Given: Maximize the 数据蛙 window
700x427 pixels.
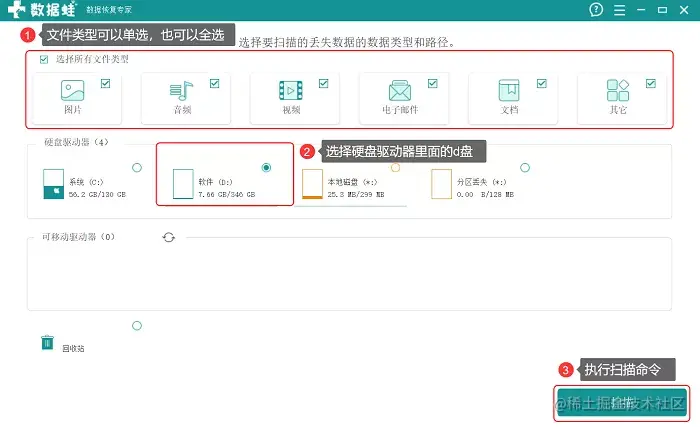Looking at the screenshot, I should click(x=662, y=10).
